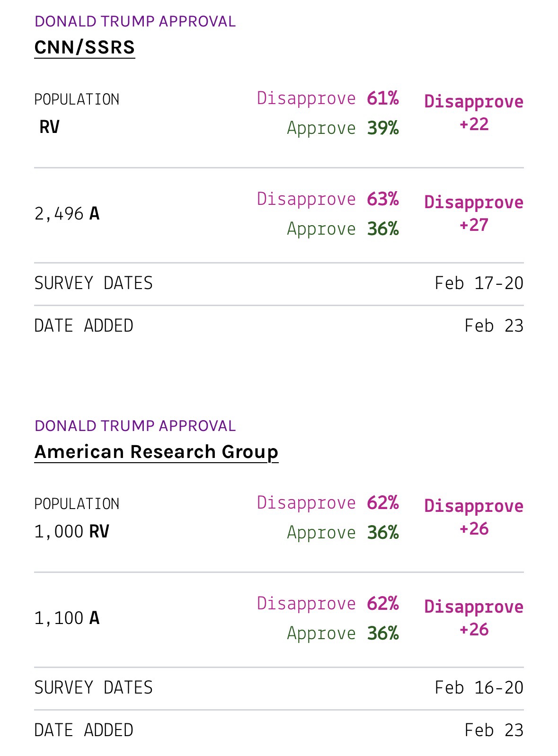558x756 pixels.
Task: Click the 1,000 RV sample size
Action: click(x=71, y=532)
